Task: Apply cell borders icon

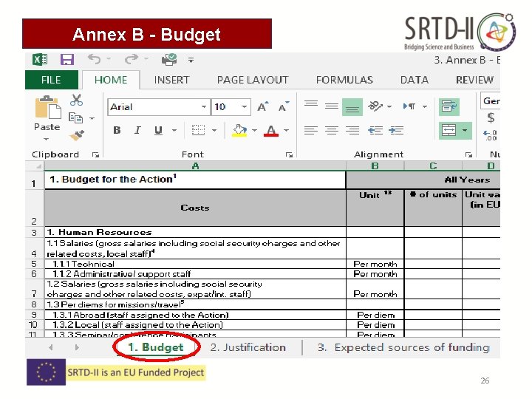Action: pos(199,130)
